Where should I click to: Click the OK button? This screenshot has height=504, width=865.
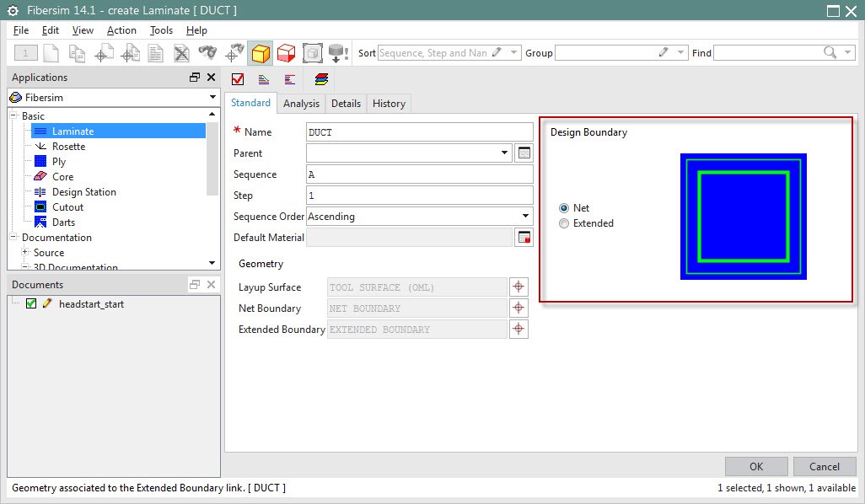point(755,466)
